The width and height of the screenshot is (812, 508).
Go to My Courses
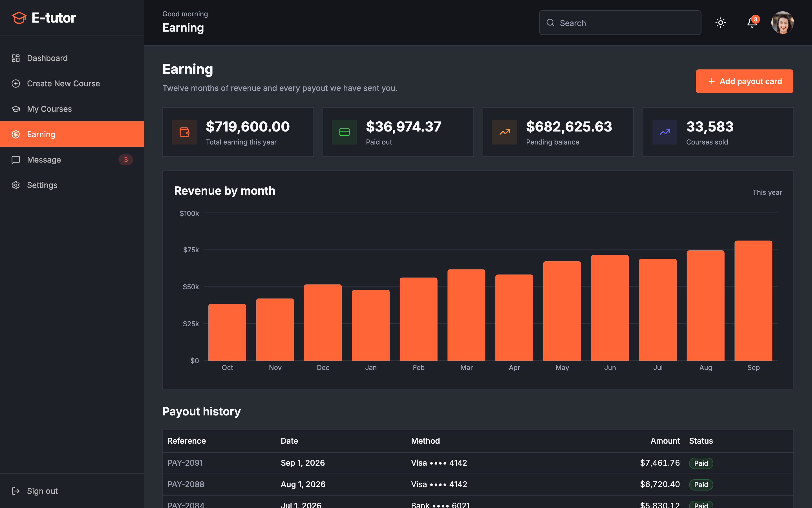tap(72, 109)
